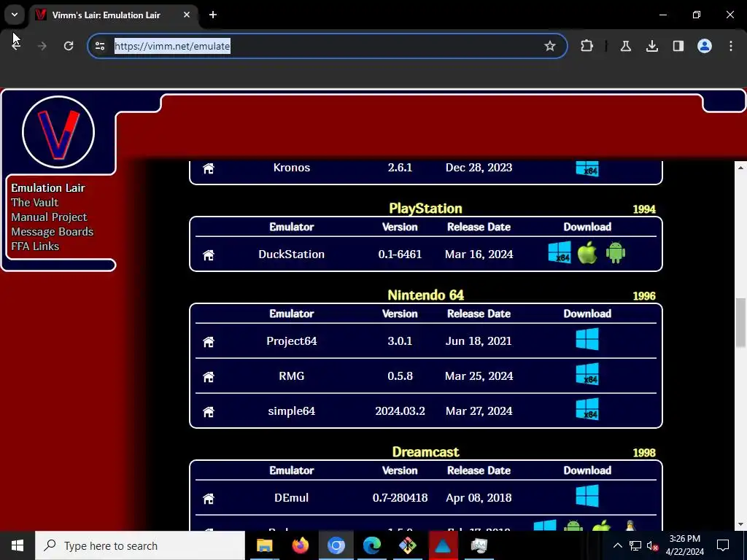Click the DEmul emulator name
Image resolution: width=747 pixels, height=560 pixels.
pos(292,497)
